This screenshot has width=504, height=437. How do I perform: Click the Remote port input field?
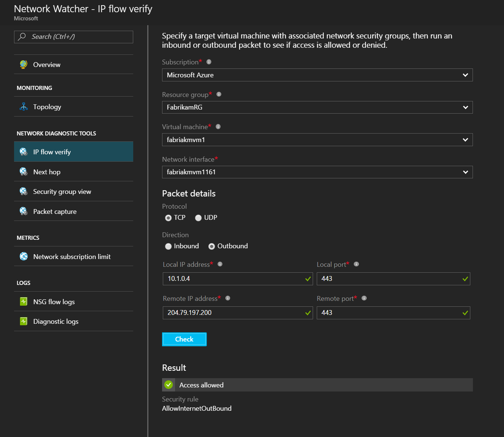click(389, 313)
